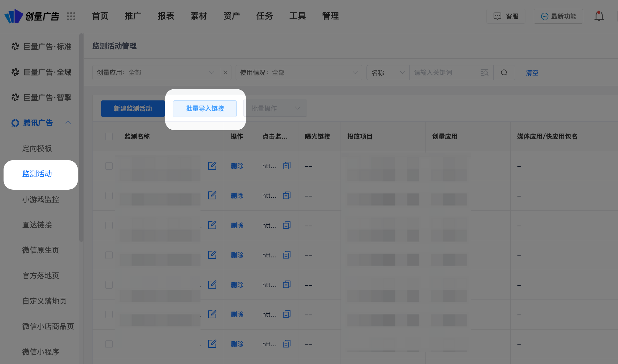Copy the click link in the first row
The width and height of the screenshot is (618, 364).
coord(287,166)
